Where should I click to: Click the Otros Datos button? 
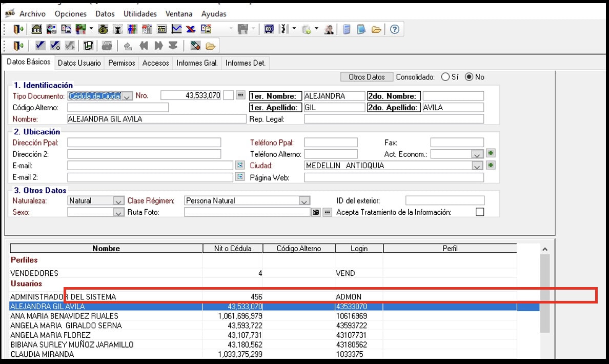pos(367,77)
